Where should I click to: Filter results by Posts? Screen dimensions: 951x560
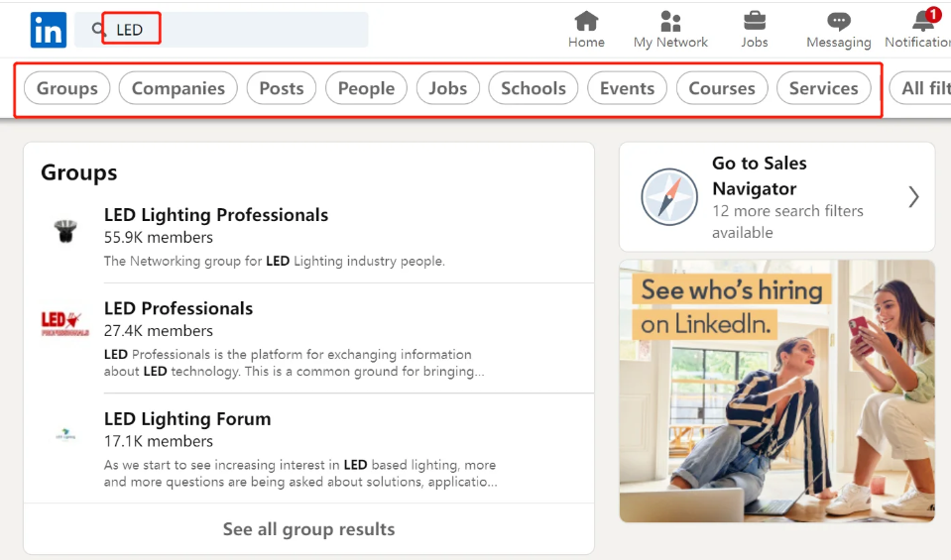(x=282, y=88)
